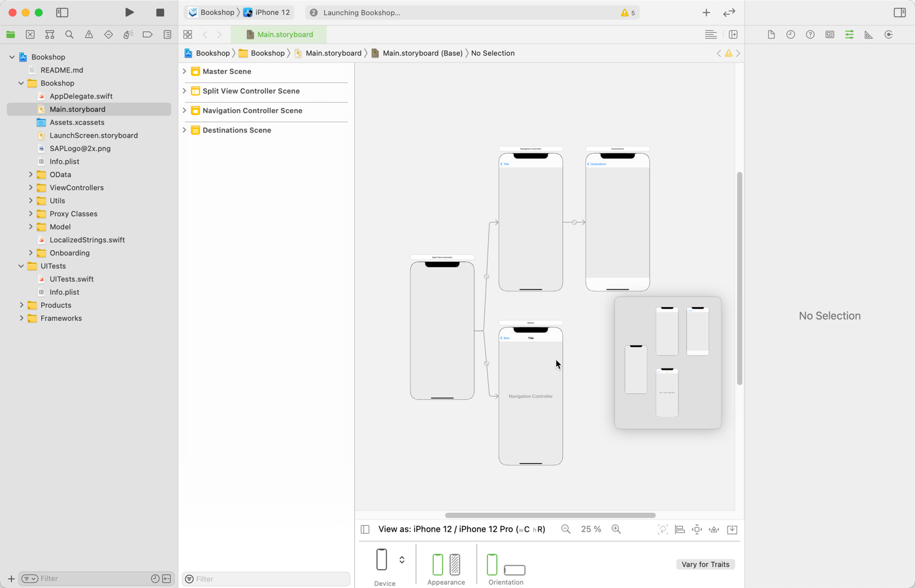Show the Attributes inspector
The width and height of the screenshot is (915, 588).
(x=849, y=35)
